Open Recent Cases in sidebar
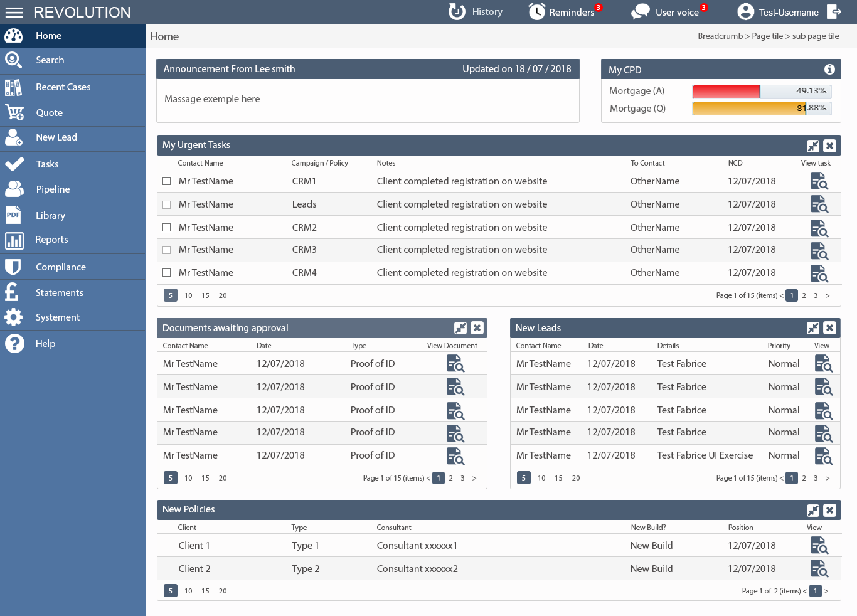857x616 pixels. (x=73, y=87)
